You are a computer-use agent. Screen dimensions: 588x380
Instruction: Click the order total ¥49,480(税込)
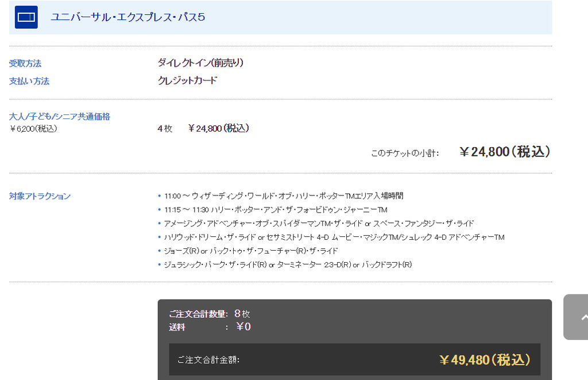click(x=485, y=360)
